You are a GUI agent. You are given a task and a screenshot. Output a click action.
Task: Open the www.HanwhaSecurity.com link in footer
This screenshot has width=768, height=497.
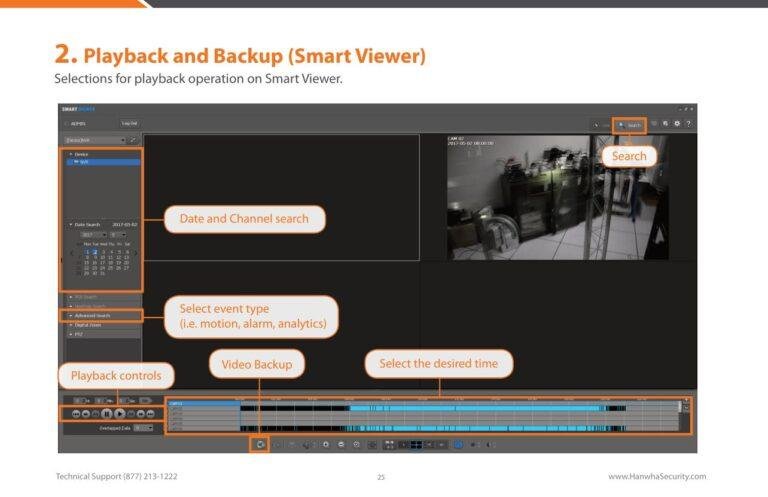pos(657,476)
